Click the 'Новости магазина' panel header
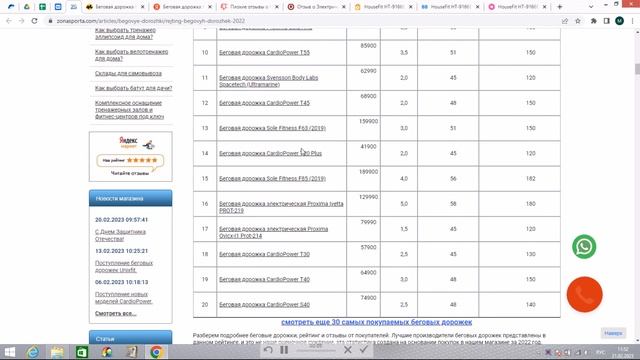Viewport: 640px width, 360px height. pos(131,198)
